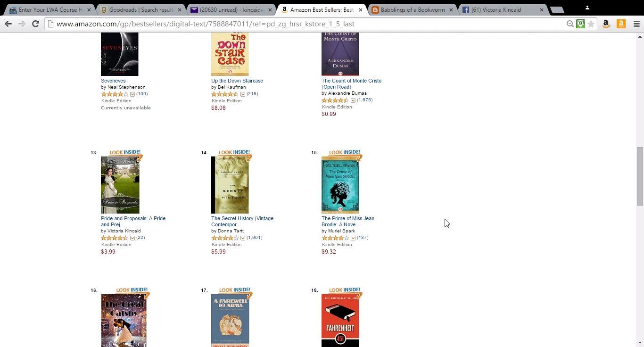This screenshot has width=644, height=347.
Task: Click the green shield extension icon
Action: click(580, 24)
